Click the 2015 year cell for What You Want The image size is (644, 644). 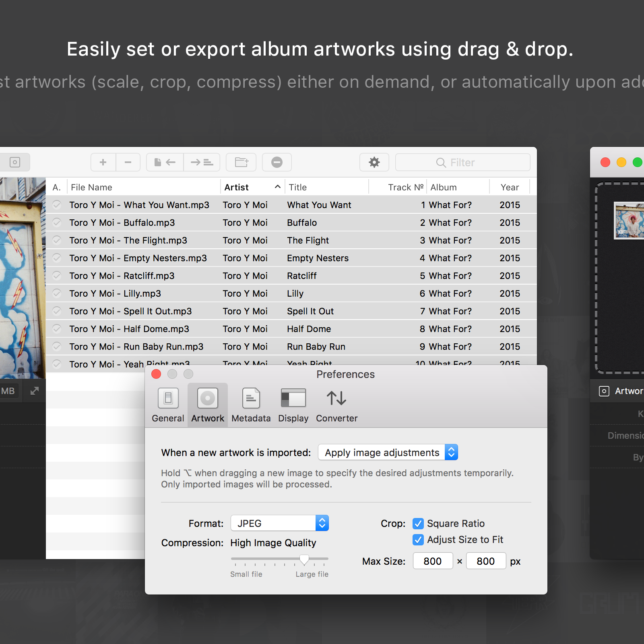pyautogui.click(x=510, y=205)
